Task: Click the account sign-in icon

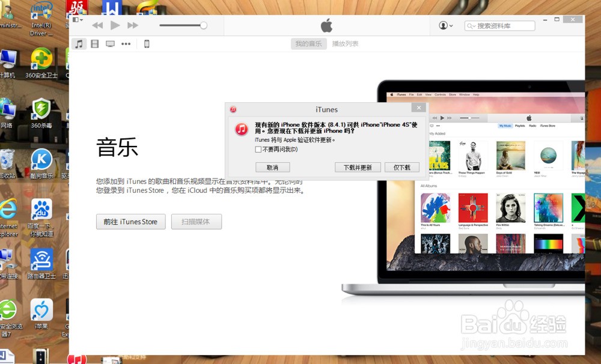Action: (443, 25)
